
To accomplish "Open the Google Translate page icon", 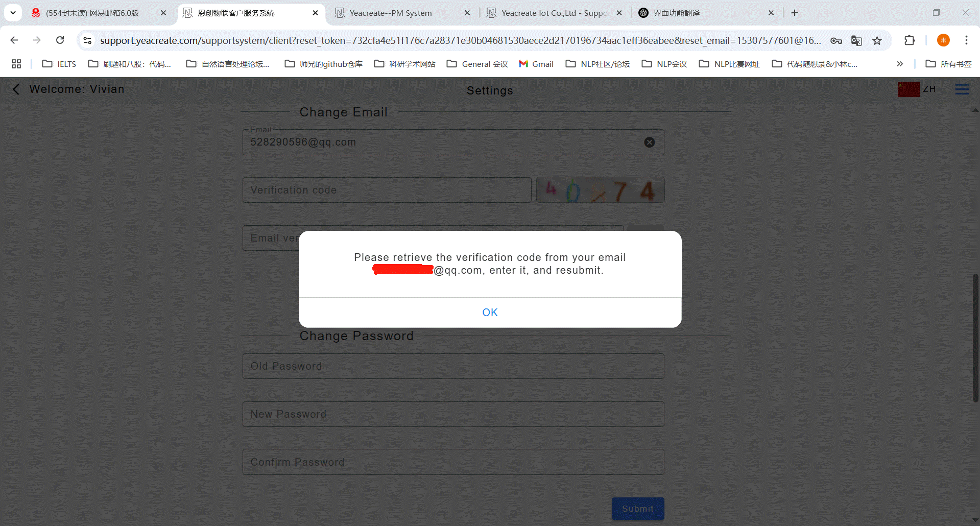I will coord(856,41).
